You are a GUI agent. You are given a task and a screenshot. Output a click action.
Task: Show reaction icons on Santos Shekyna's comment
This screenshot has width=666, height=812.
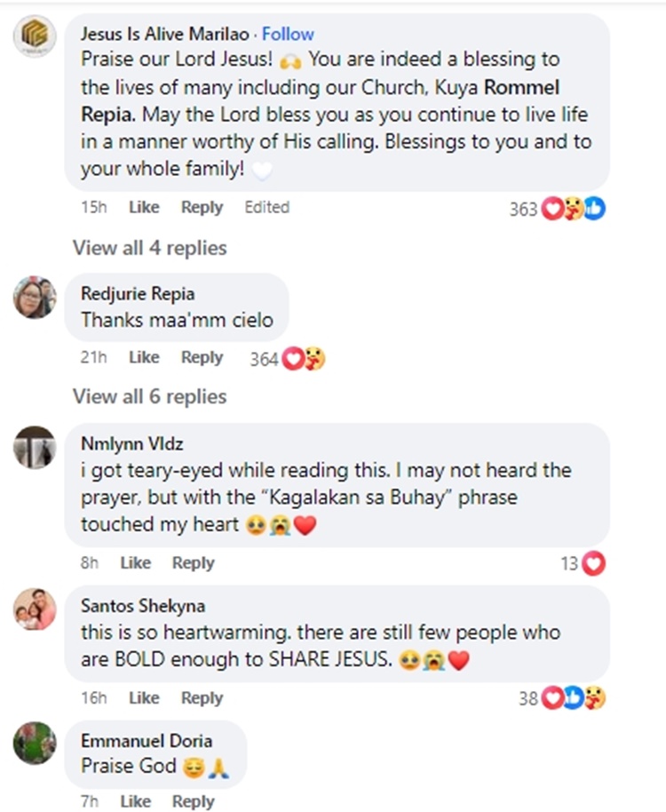(574, 698)
